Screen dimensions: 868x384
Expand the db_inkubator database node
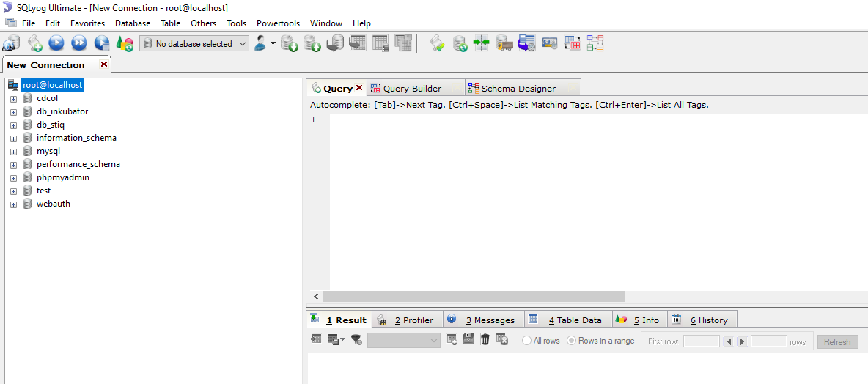point(13,112)
